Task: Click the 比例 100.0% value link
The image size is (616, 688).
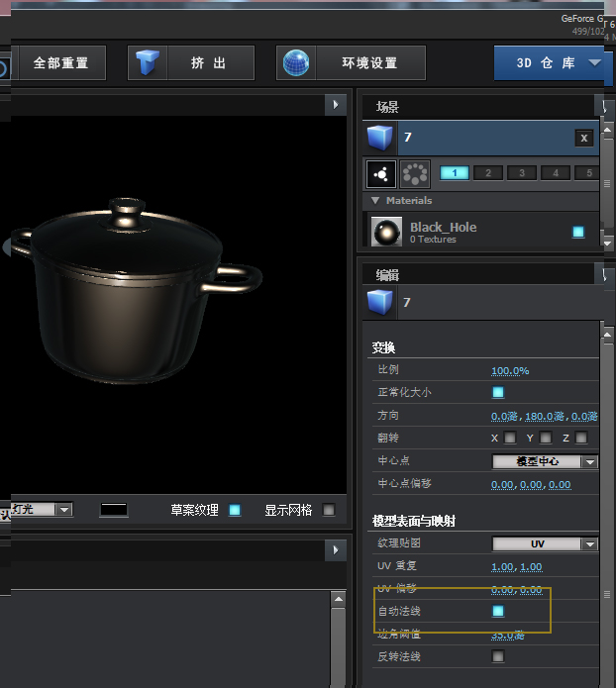Action: 510,370
